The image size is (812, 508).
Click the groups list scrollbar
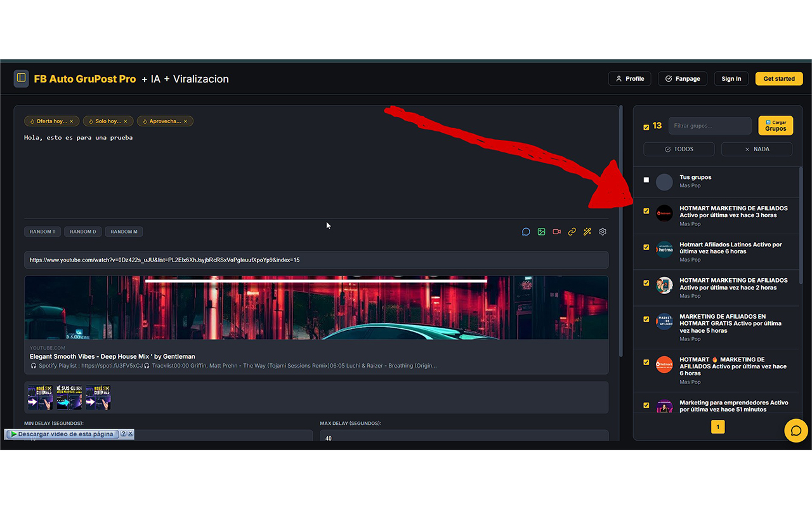click(x=801, y=225)
